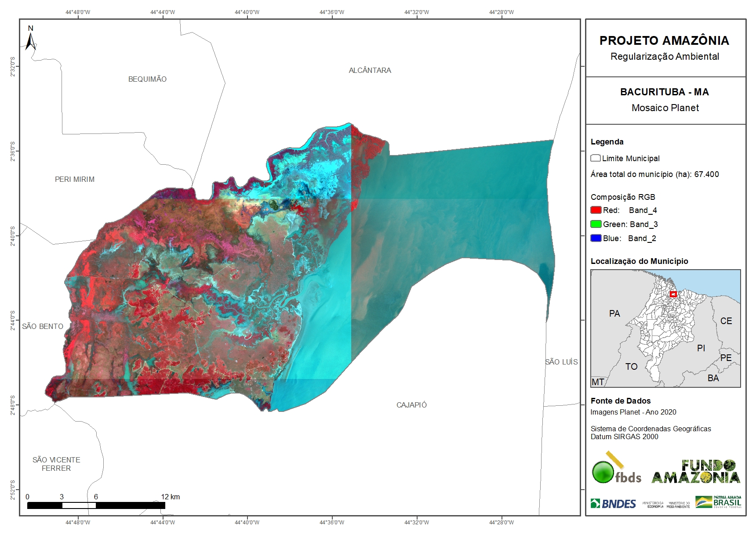Click the Blue Band_2 color swatch

596,238
